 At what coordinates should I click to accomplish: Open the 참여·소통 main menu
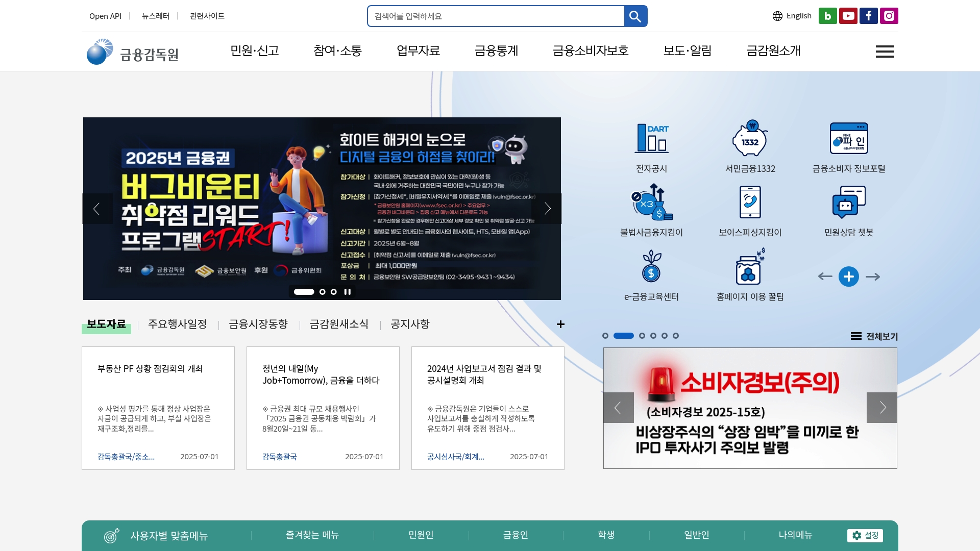337,51
